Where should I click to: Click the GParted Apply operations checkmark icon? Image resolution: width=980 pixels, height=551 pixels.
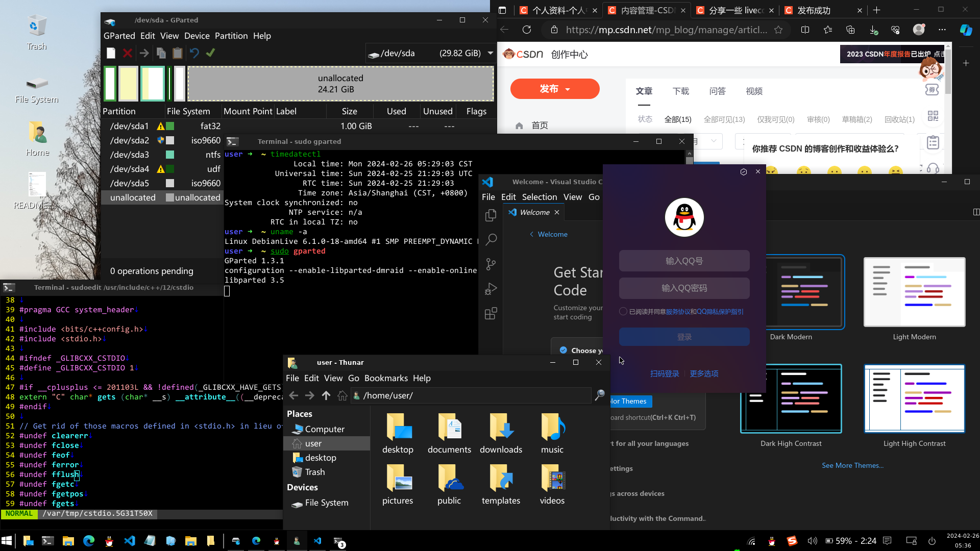(x=210, y=53)
